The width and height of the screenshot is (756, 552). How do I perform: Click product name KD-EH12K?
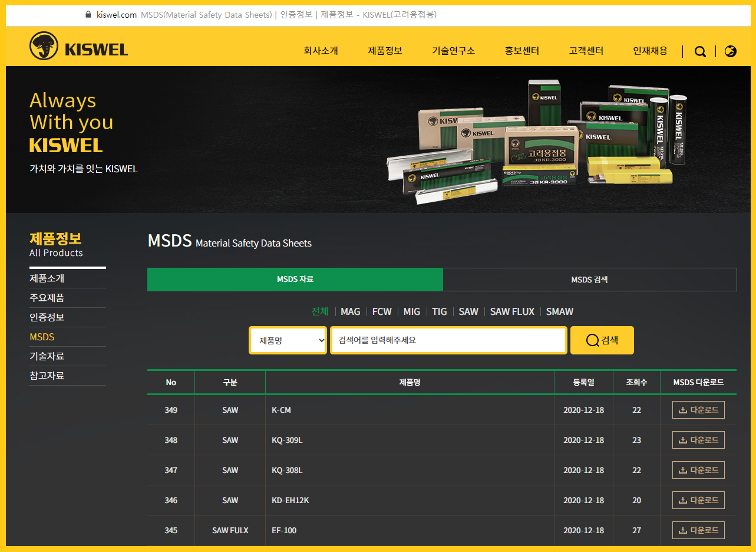[290, 500]
